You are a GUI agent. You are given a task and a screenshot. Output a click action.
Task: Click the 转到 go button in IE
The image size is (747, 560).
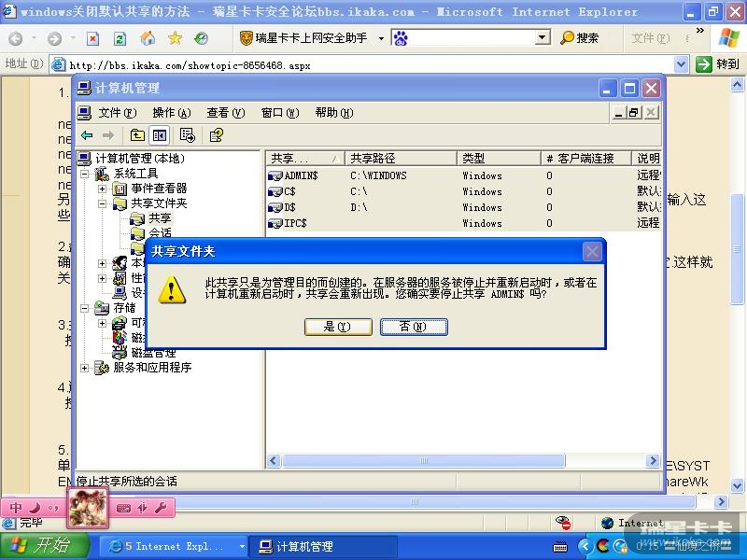(717, 63)
